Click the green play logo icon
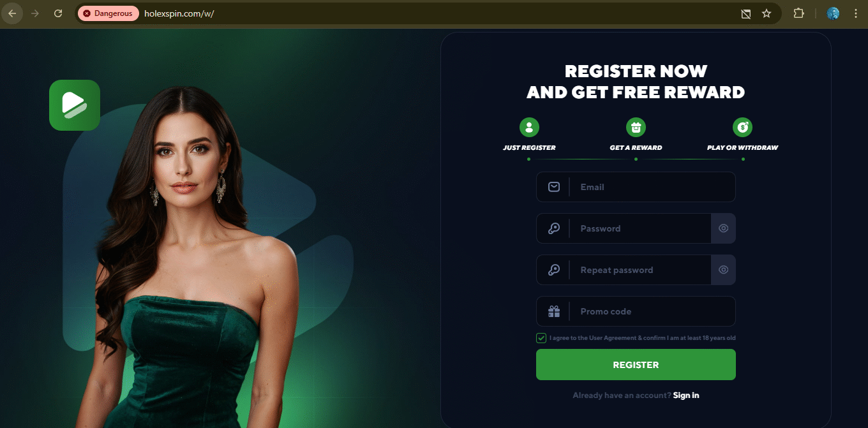This screenshot has height=428, width=868. pos(75,105)
